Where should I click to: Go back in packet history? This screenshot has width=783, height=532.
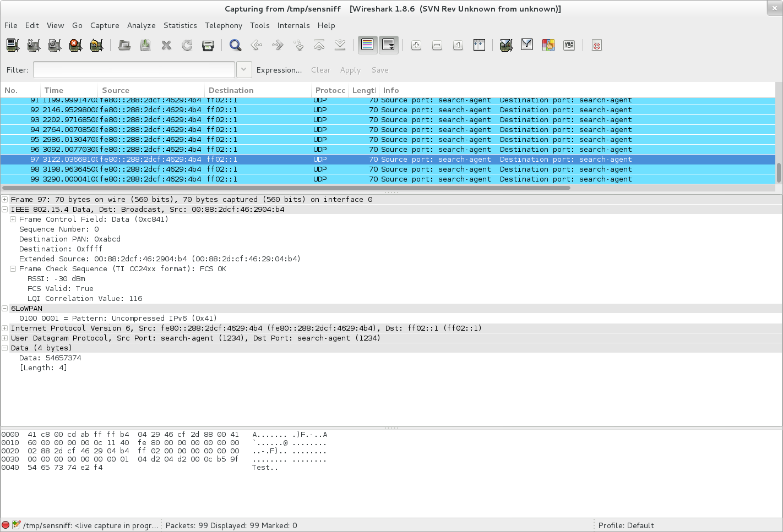tap(257, 45)
